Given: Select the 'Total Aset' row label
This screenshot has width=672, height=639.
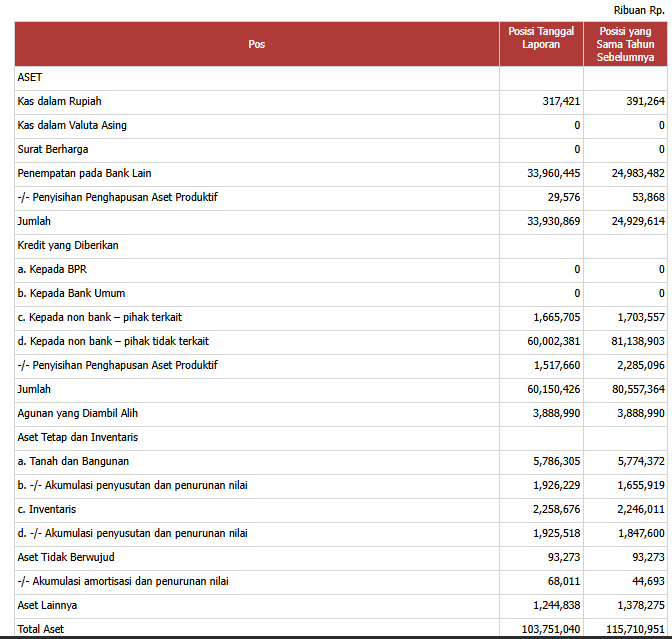Looking at the screenshot, I should click(41, 629).
